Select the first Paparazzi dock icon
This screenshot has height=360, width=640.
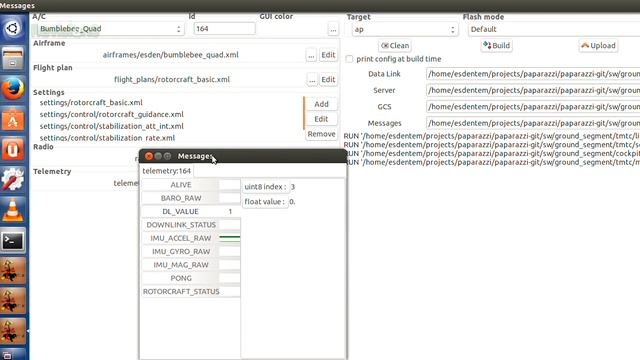13,271
